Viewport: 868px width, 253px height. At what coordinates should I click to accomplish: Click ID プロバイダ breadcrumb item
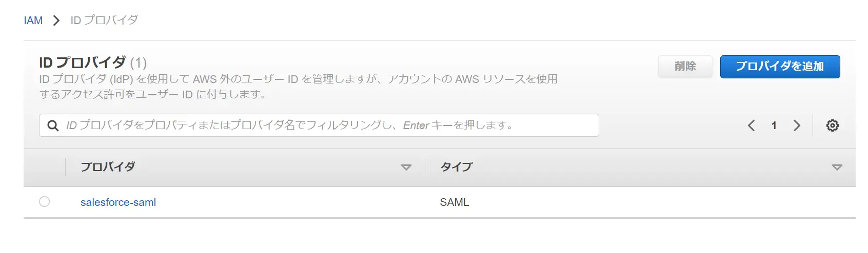pyautogui.click(x=104, y=20)
